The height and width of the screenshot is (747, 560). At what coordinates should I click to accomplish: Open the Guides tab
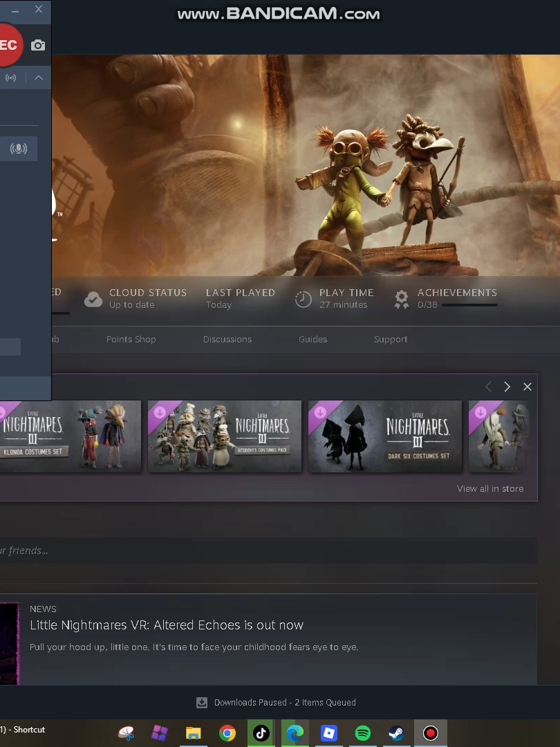point(313,339)
